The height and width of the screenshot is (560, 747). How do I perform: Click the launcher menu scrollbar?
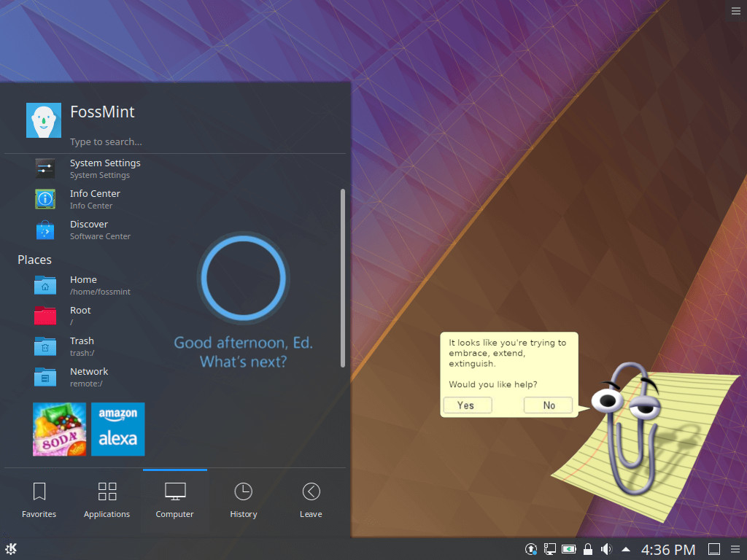coord(343,278)
